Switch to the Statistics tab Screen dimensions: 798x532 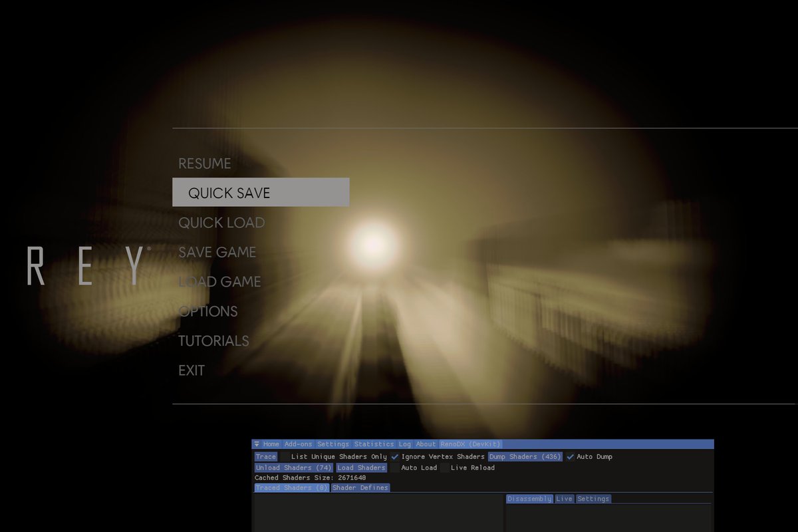click(x=374, y=444)
